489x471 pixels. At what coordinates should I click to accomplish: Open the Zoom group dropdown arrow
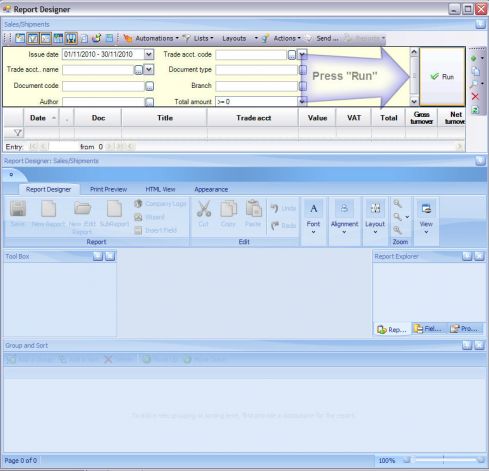point(407,217)
